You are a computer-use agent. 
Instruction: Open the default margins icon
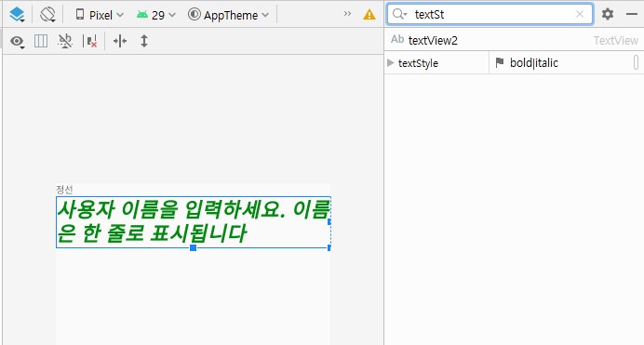tap(41, 41)
